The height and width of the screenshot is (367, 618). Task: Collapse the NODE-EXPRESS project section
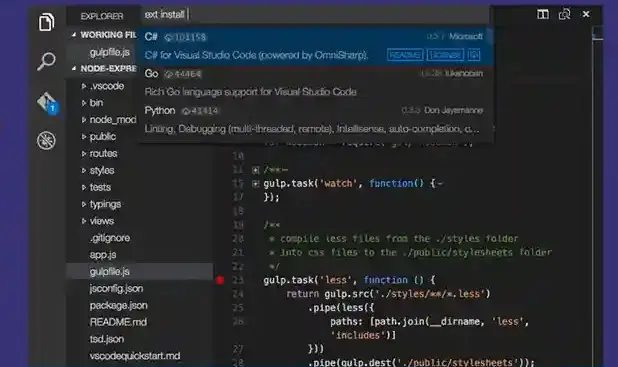[x=74, y=69]
